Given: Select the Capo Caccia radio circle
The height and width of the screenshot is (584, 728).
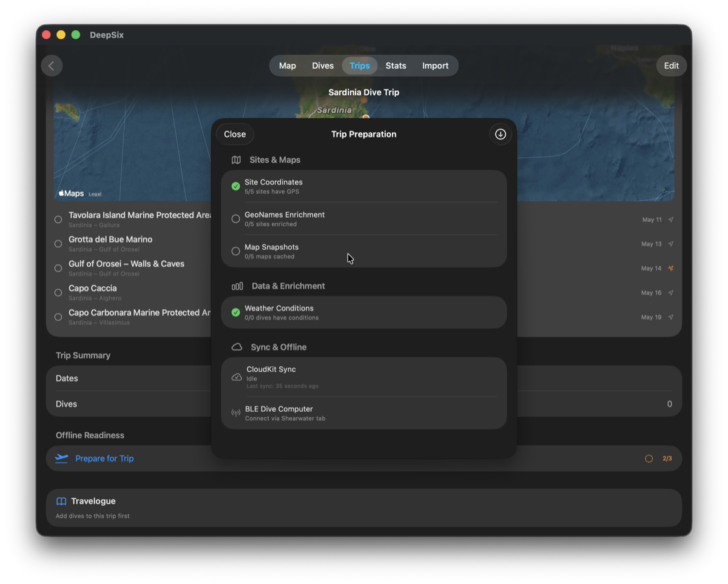Looking at the screenshot, I should (58, 292).
